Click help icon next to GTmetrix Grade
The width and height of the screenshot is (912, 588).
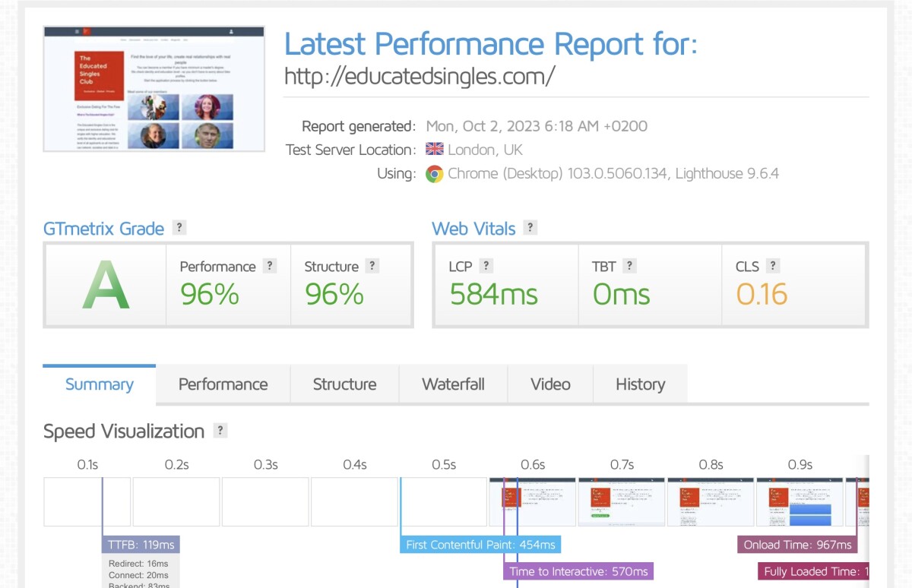pos(179,228)
